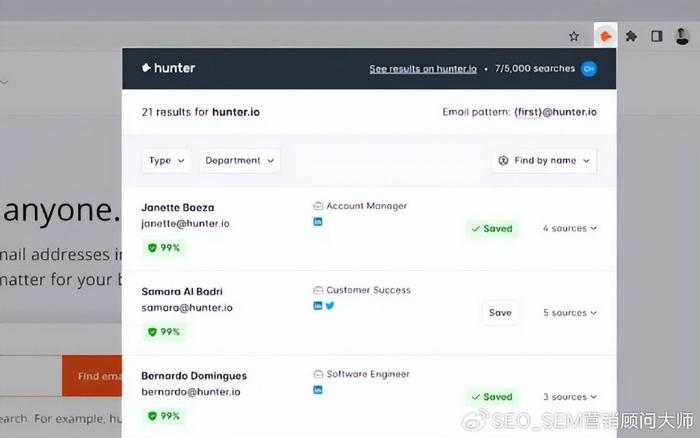Click the 99% shield badge for Bernardo Domingues

[163, 416]
